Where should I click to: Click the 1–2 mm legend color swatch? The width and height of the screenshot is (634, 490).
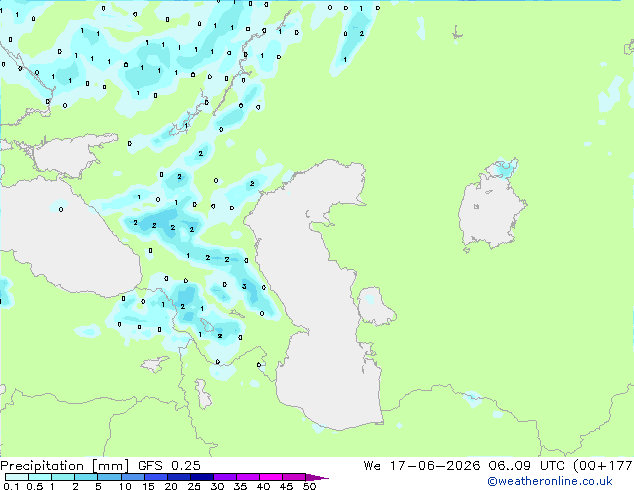(63, 477)
